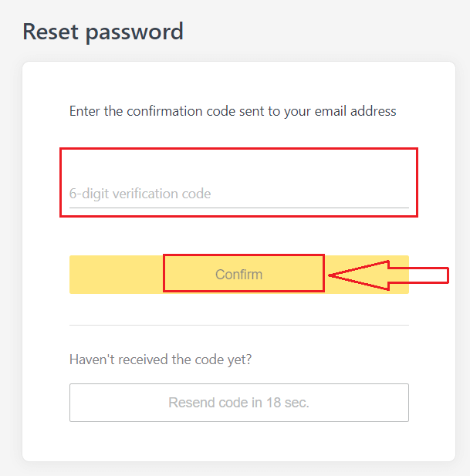Click the word "Reset" in the page title

[x=51, y=32]
